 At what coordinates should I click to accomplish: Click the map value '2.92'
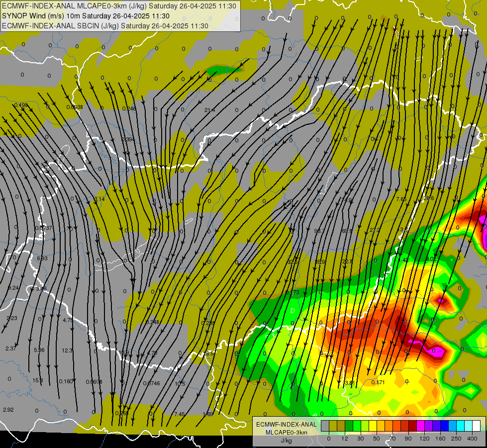click(8, 410)
